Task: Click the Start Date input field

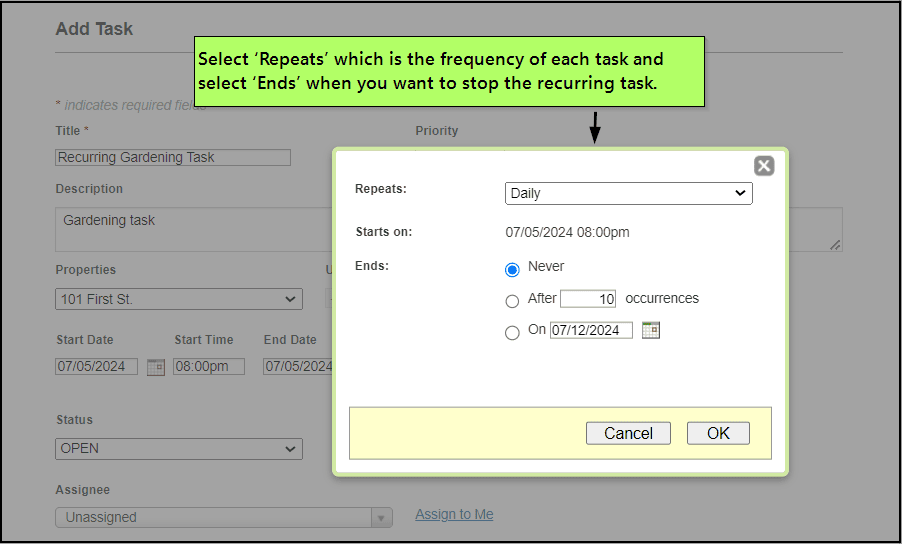Action: pyautogui.click(x=96, y=367)
